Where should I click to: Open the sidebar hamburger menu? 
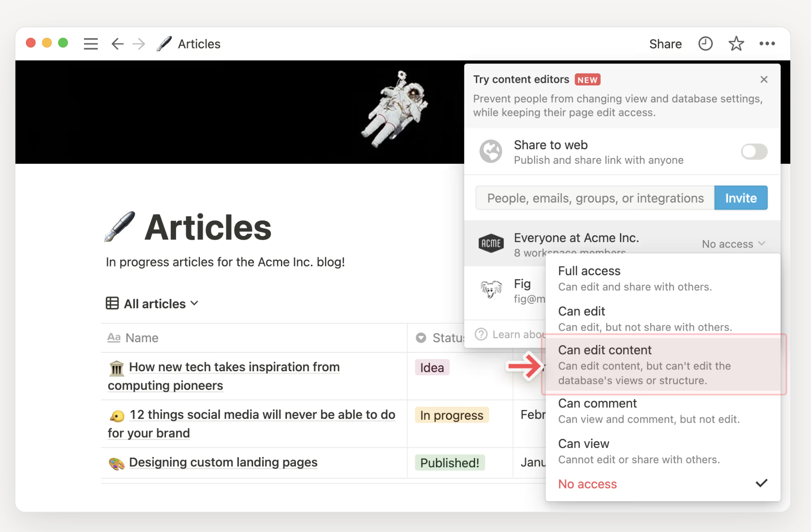click(x=91, y=44)
